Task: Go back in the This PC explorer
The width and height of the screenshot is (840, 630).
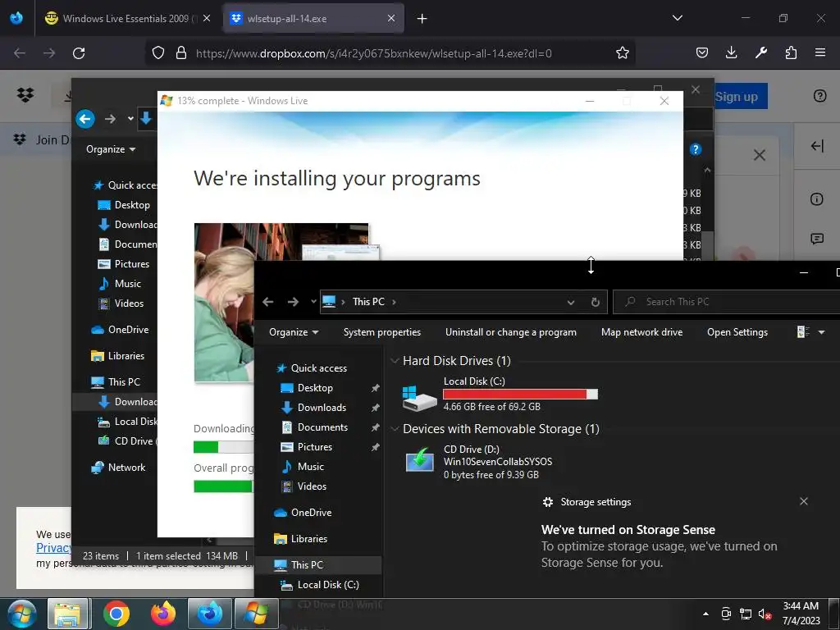Action: click(268, 302)
